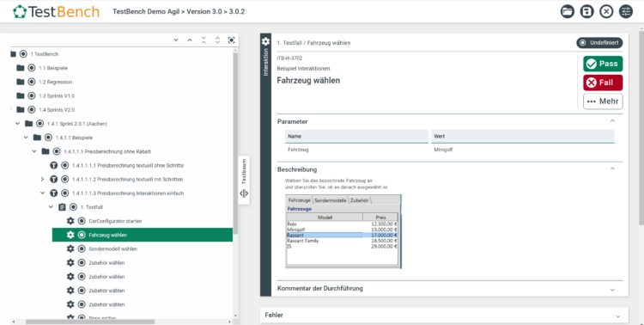644x325 pixels.
Task: Mark the step with Fail button
Action: point(603,83)
